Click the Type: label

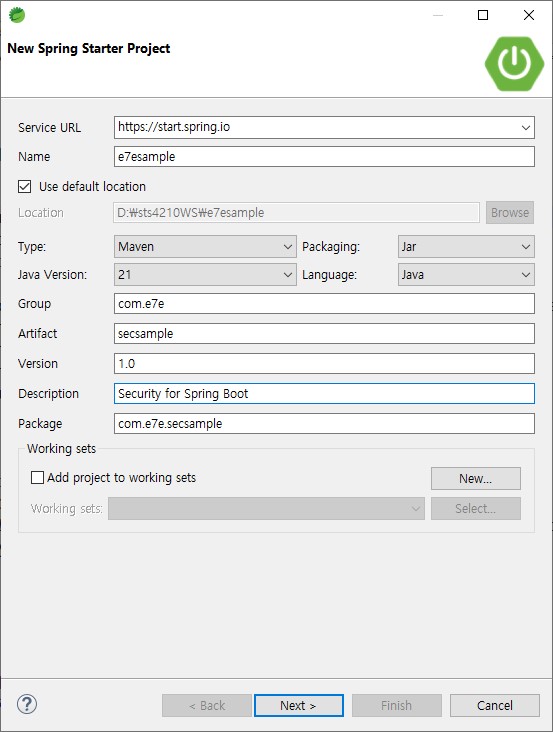pos(32,246)
